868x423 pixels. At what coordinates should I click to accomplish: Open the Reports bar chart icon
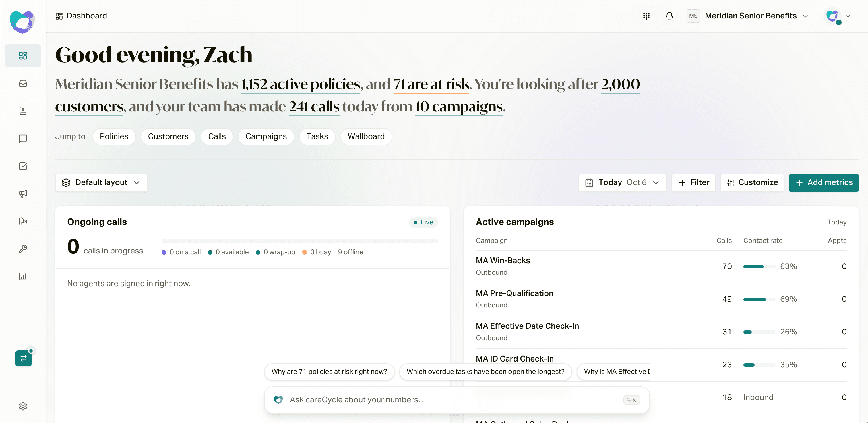click(x=23, y=276)
